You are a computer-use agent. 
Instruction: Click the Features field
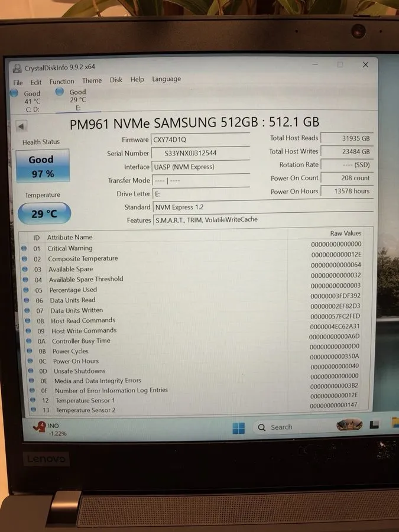coord(263,220)
